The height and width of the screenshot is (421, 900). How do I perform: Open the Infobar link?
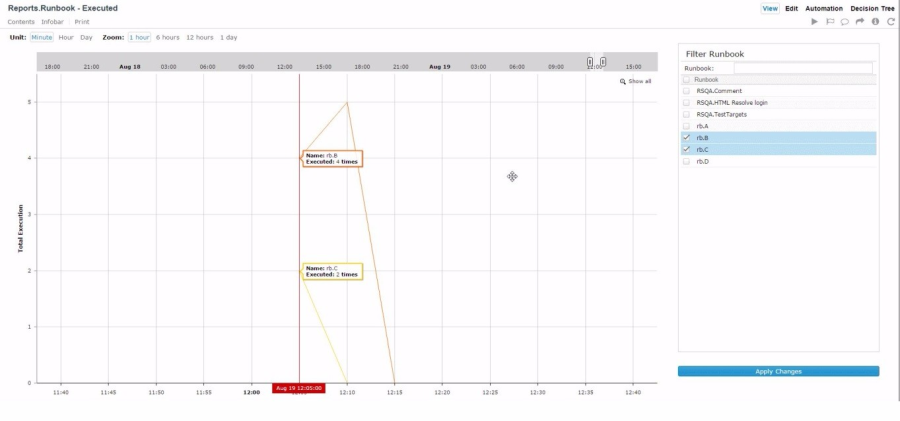pos(53,21)
